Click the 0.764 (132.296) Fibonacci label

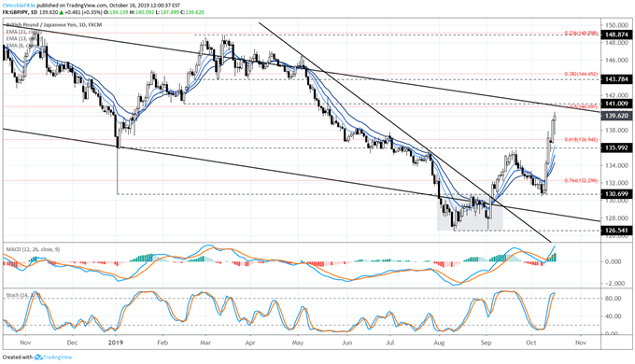click(x=581, y=180)
